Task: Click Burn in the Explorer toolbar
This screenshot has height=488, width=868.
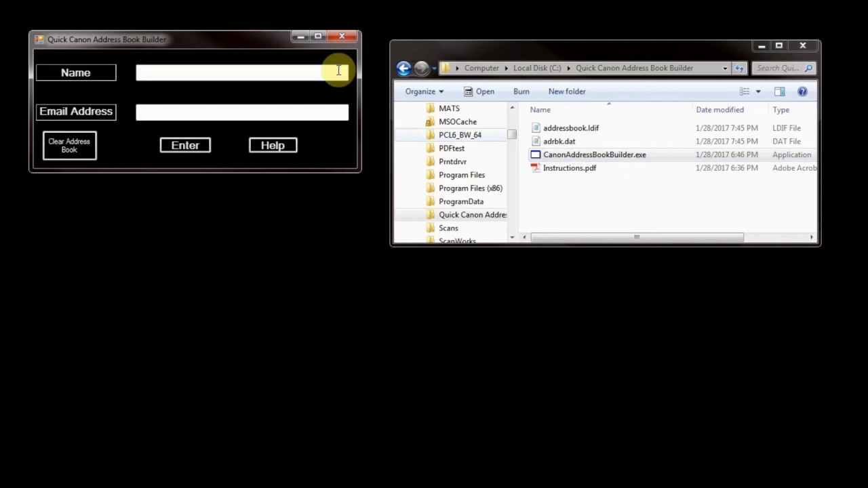Action: pyautogui.click(x=521, y=91)
